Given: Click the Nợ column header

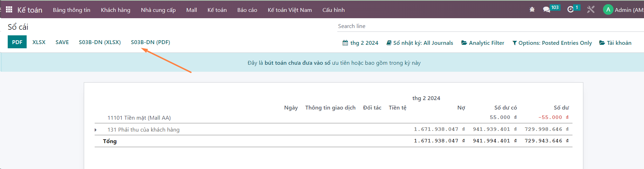Looking at the screenshot, I should pos(461,108).
